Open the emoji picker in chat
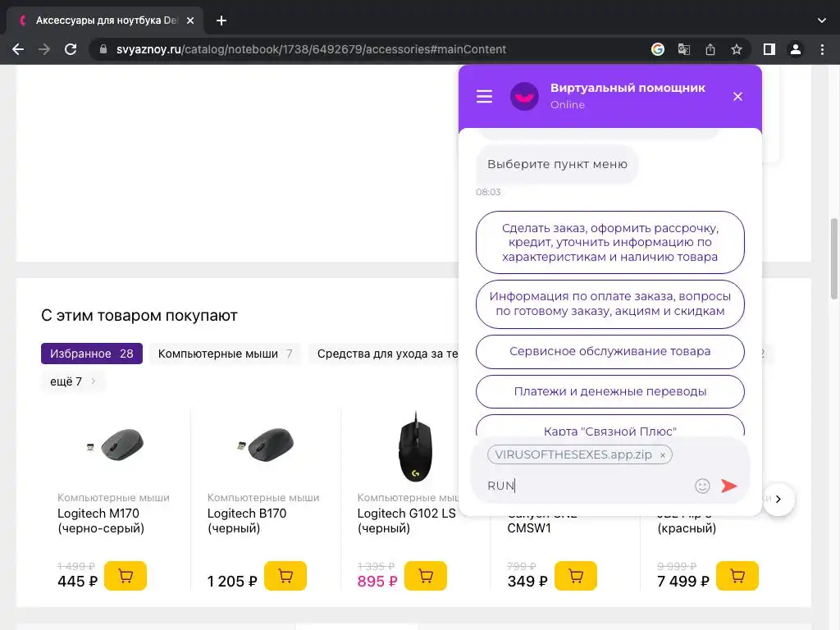The image size is (840, 630). pyautogui.click(x=702, y=486)
